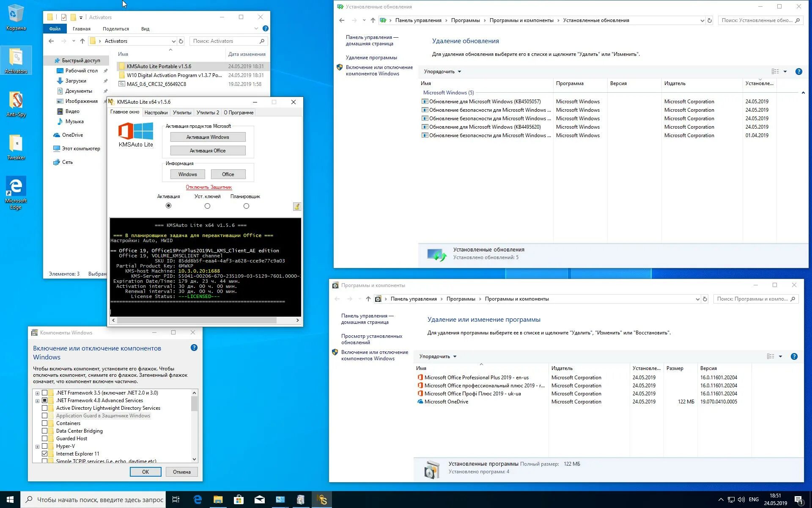The image size is (812, 508).
Task: Expand the .NET Framework 3.5 tree node
Action: tap(37, 393)
